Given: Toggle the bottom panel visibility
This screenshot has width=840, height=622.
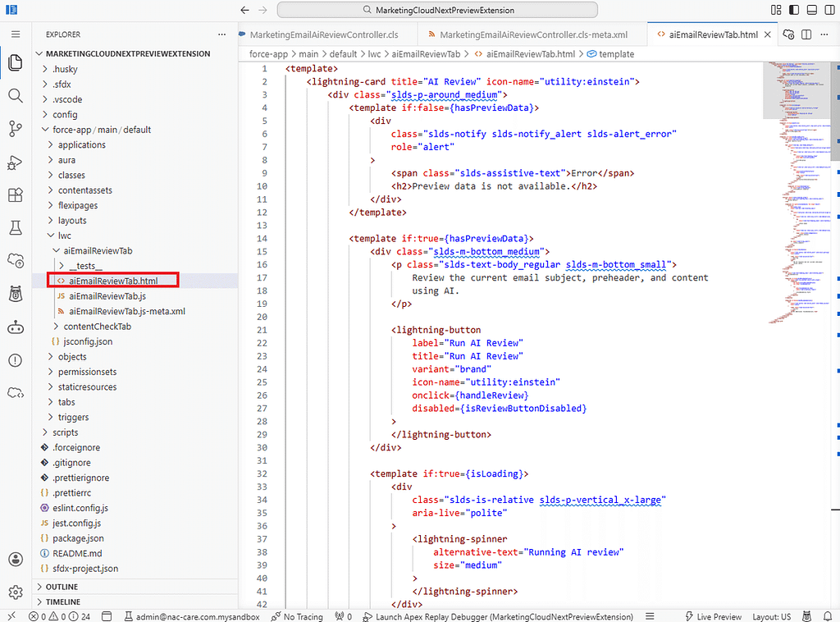Looking at the screenshot, I should pyautogui.click(x=812, y=10).
